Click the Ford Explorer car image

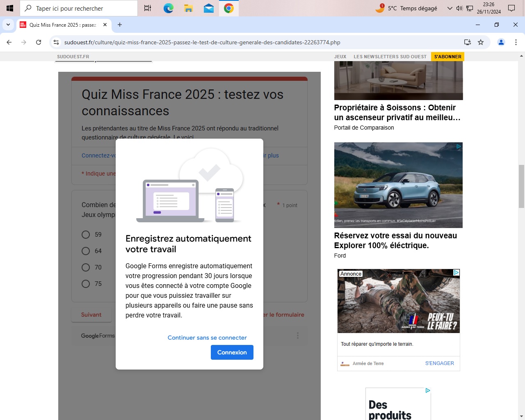[398, 185]
